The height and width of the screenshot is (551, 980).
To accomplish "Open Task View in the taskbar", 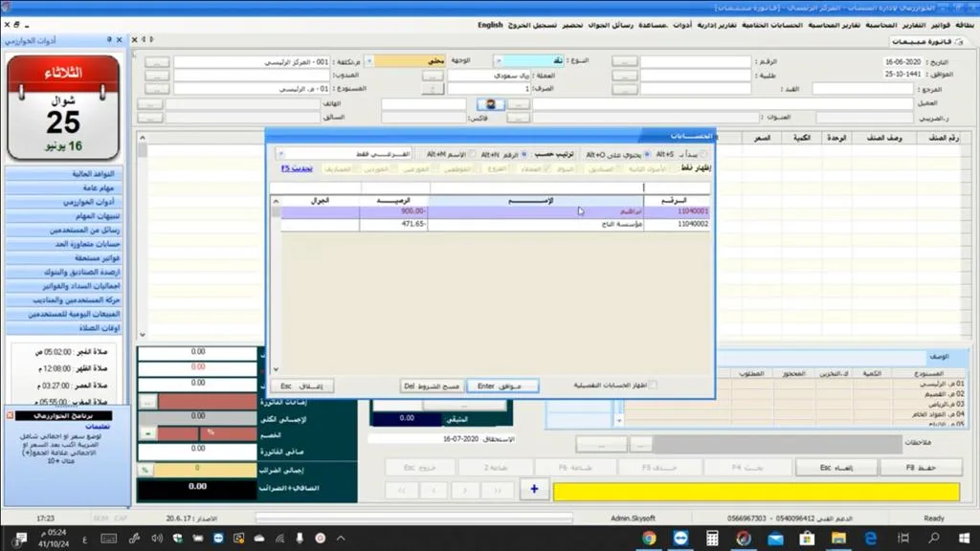I will [x=903, y=538].
